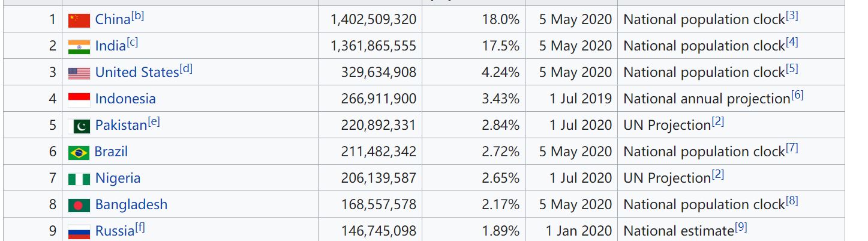This screenshot has height=241, width=868.
Task: Open the China country link
Action: 112,20
